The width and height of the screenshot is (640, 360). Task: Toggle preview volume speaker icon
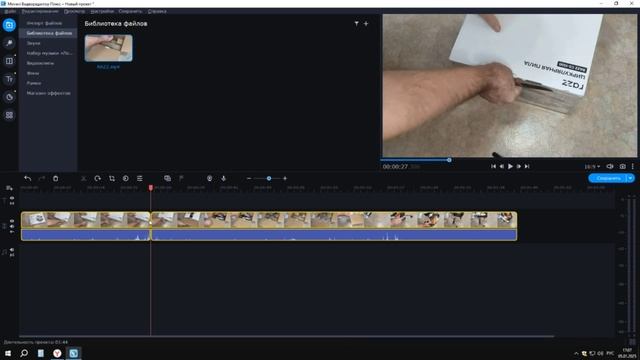click(x=610, y=167)
